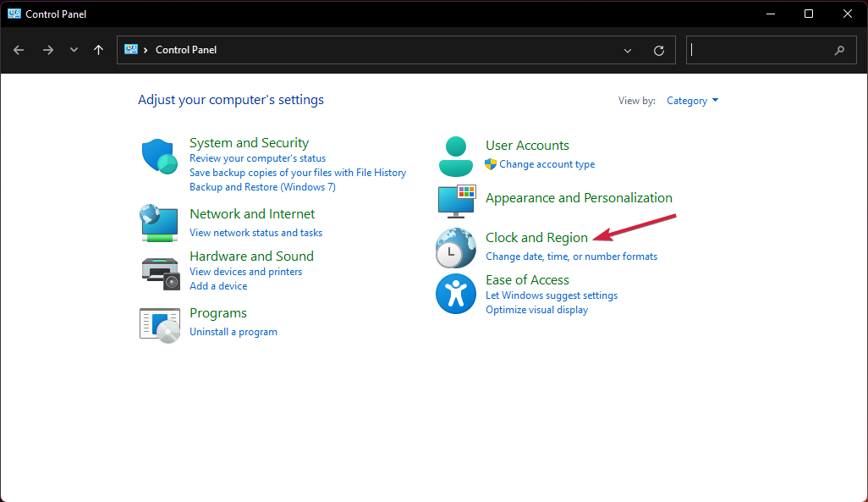This screenshot has height=502, width=868.
Task: Open the Programs category
Action: (x=218, y=313)
